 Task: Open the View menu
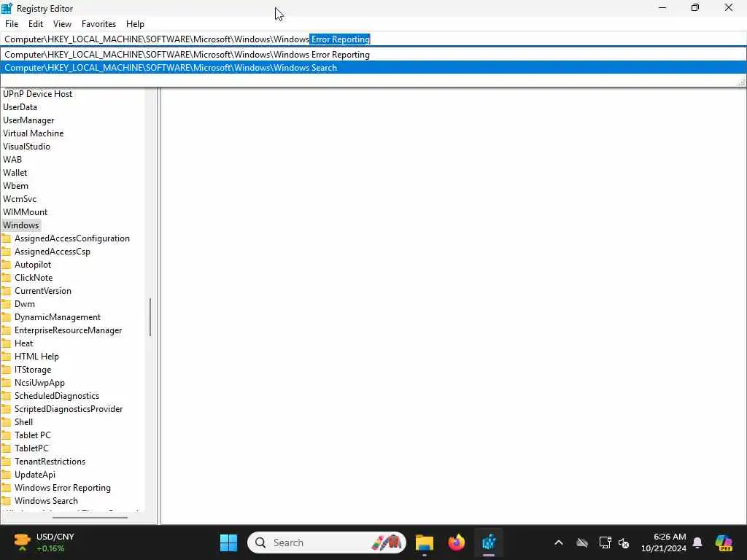62,24
